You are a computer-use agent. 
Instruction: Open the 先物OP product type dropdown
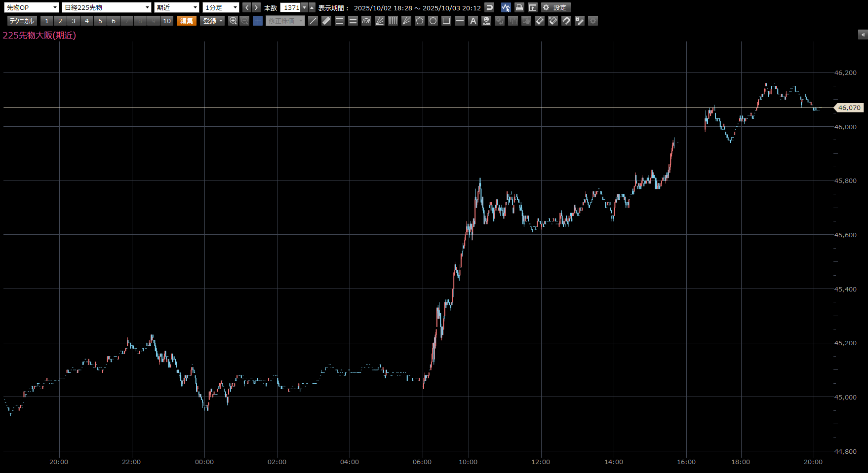(x=32, y=7)
